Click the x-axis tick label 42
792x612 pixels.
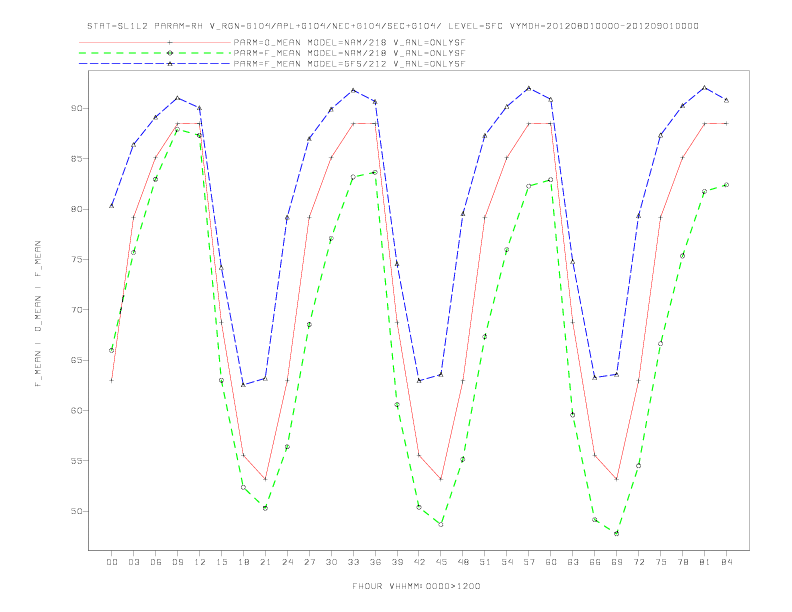419,562
